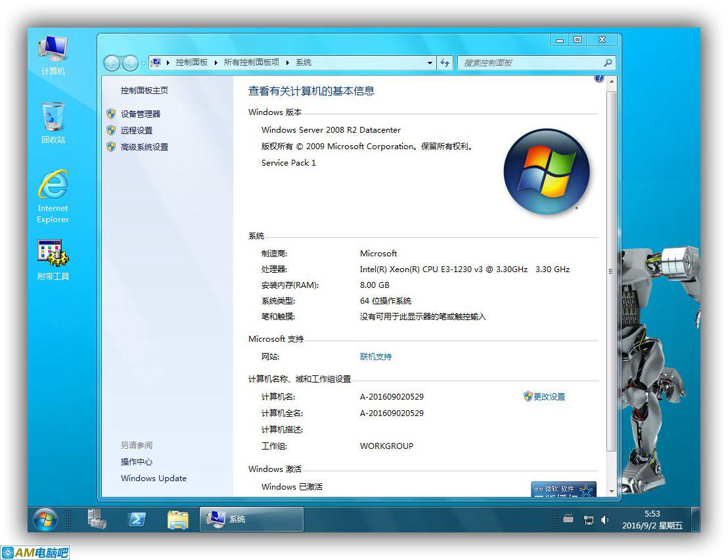Click the scrollbar up arrow

pyautogui.click(x=612, y=82)
